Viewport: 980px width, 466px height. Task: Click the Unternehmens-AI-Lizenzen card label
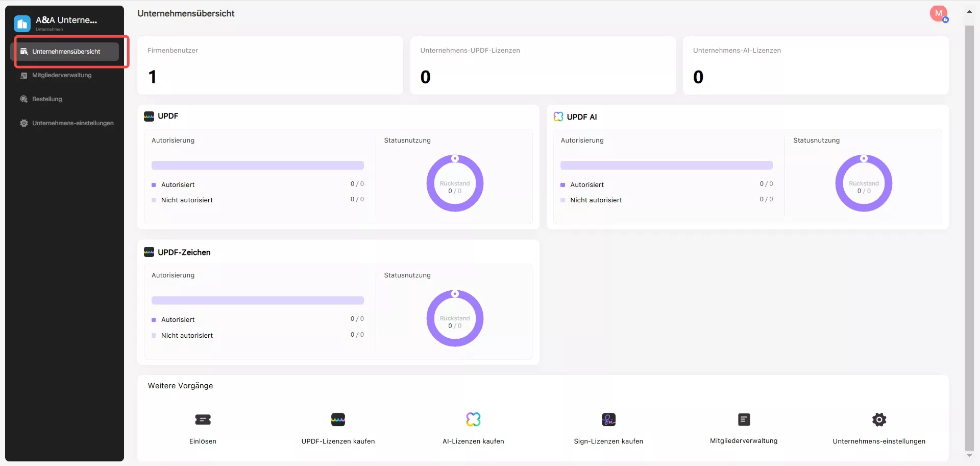pyautogui.click(x=737, y=51)
